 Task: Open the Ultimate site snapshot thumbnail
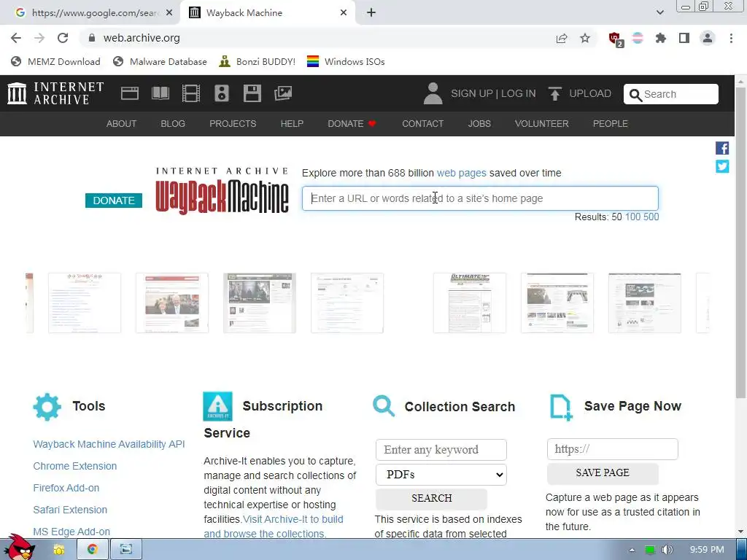point(470,303)
